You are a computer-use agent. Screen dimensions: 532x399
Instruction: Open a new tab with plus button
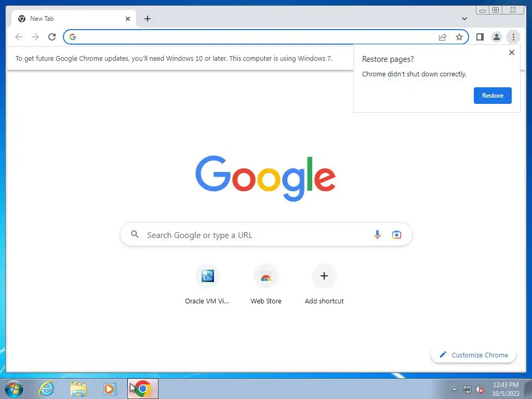point(147,19)
